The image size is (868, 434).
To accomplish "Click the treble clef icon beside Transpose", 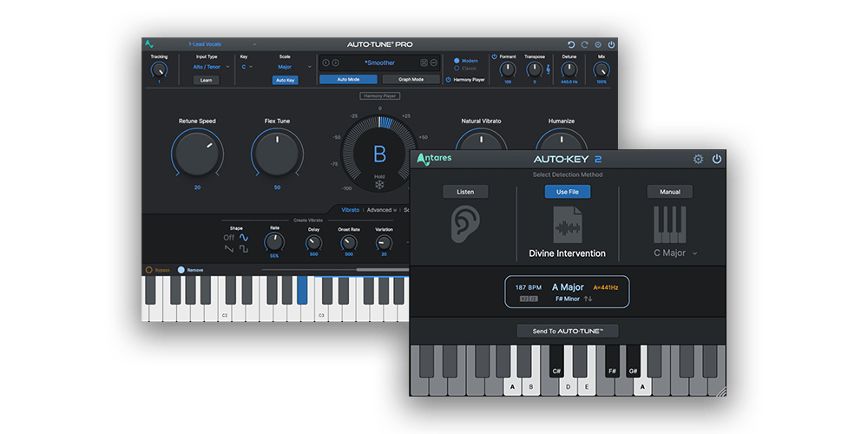I will tap(548, 70).
